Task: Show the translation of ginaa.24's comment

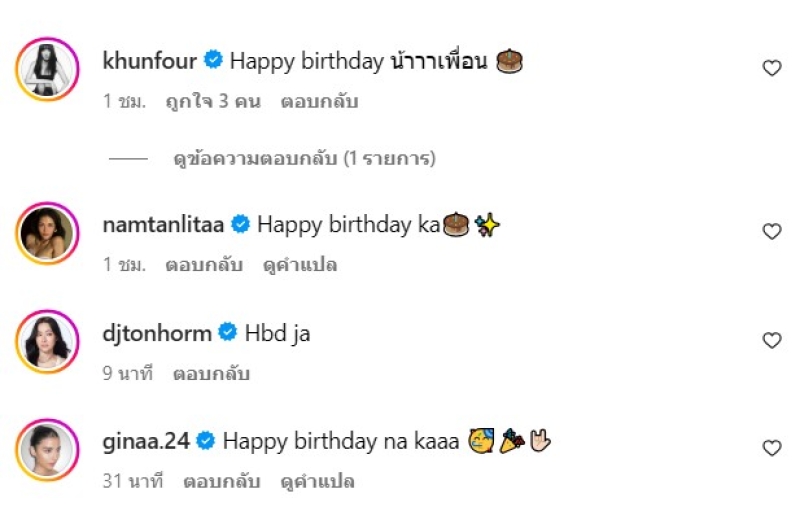Action: click(317, 482)
